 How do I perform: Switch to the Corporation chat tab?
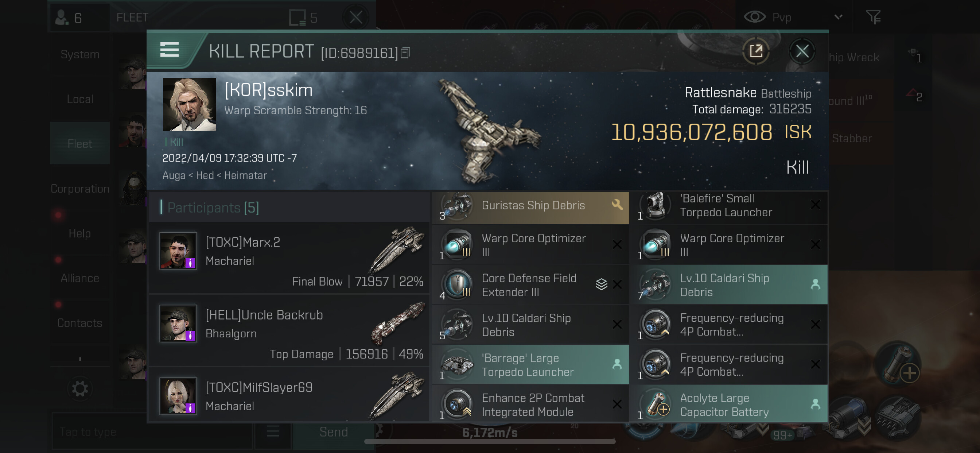pos(80,189)
